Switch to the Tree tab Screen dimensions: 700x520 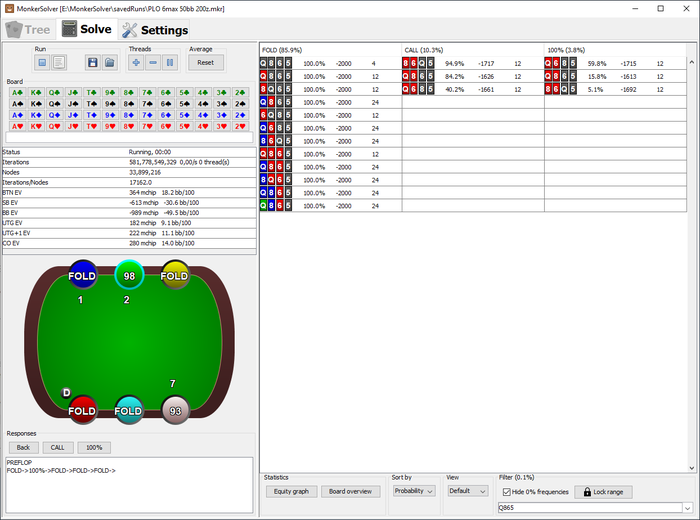tap(29, 29)
